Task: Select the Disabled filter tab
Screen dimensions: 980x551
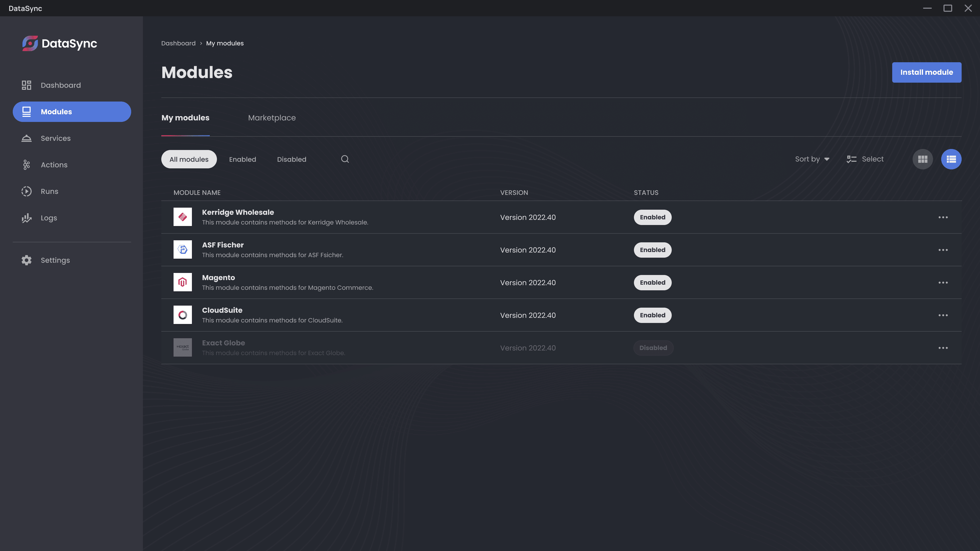Action: (291, 159)
